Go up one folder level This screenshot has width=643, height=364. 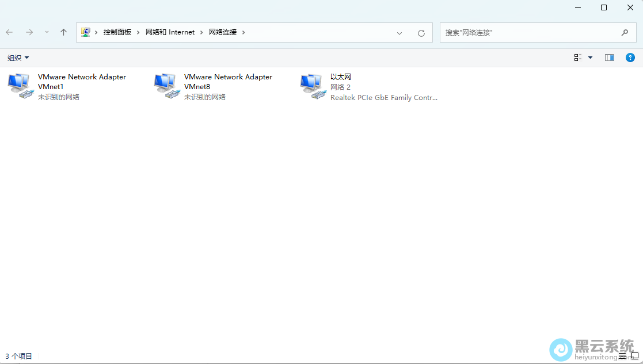click(63, 32)
